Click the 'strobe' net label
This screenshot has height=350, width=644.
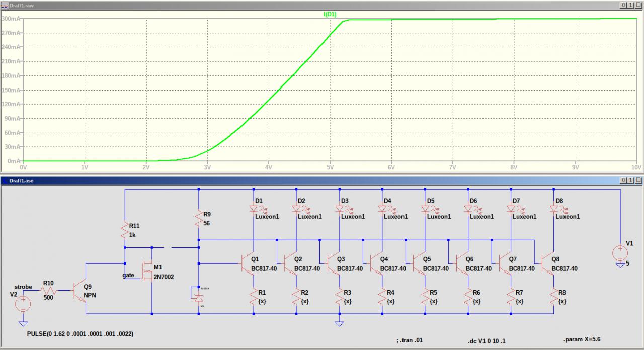click(23, 287)
